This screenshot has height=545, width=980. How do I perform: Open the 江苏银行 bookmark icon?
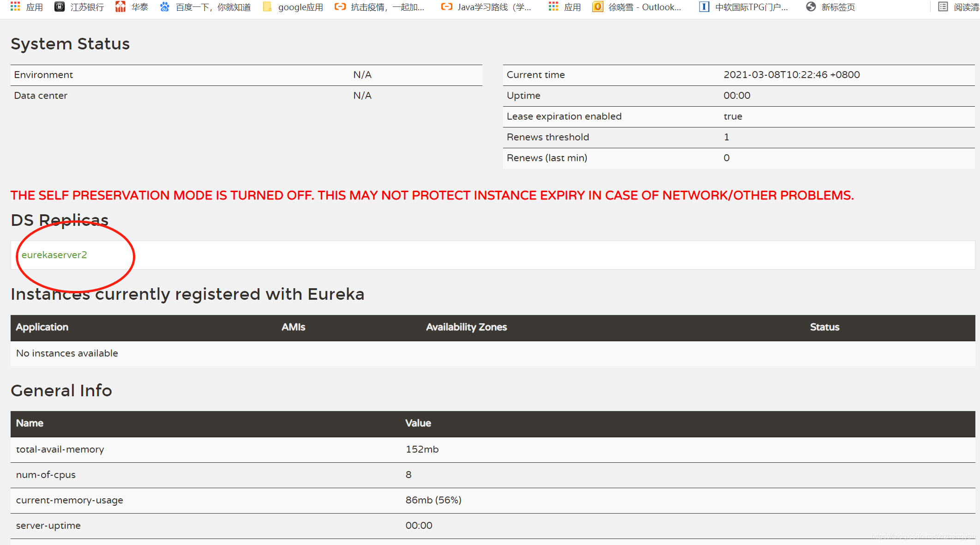60,6
